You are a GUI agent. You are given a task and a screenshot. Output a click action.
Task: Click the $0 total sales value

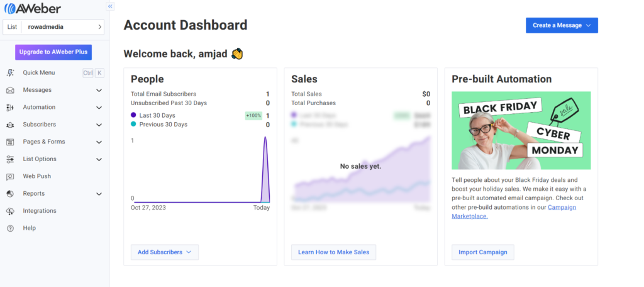(x=426, y=94)
